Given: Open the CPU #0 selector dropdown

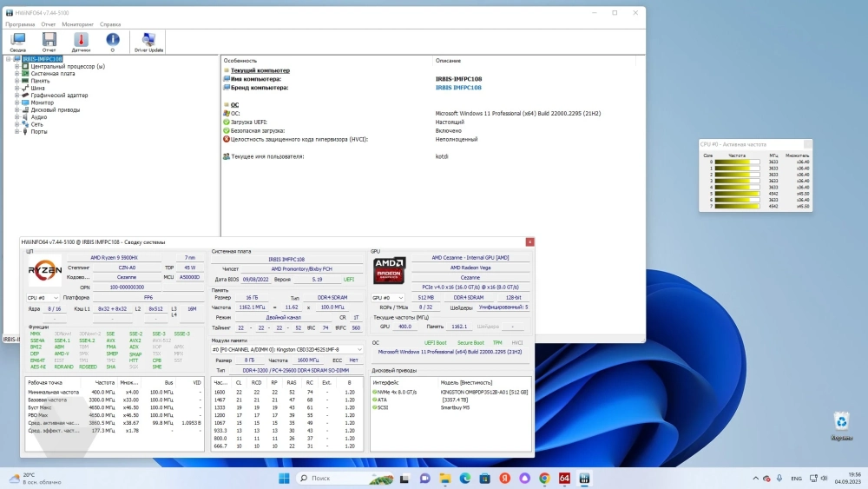Looking at the screenshot, I should coord(43,298).
